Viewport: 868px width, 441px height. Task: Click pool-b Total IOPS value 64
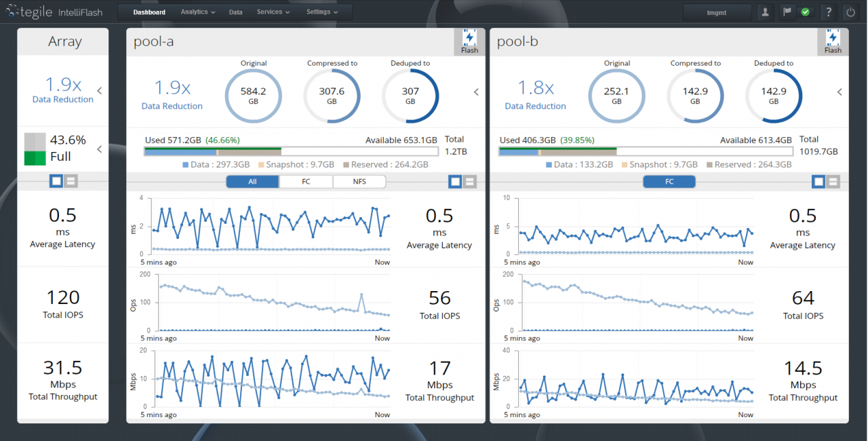[803, 298]
